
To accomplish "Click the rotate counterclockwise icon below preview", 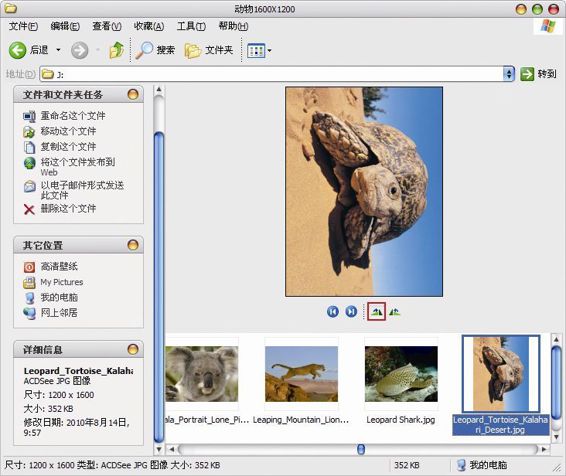I will [395, 311].
